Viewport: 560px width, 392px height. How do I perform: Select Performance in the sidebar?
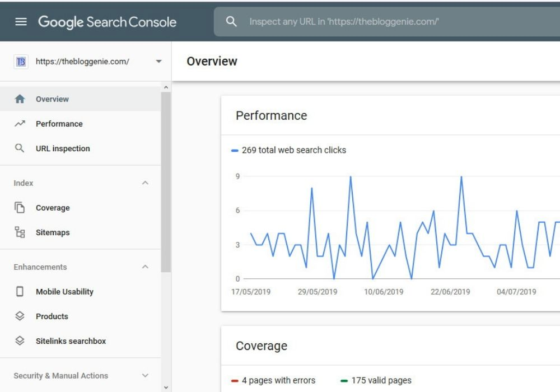tap(59, 124)
